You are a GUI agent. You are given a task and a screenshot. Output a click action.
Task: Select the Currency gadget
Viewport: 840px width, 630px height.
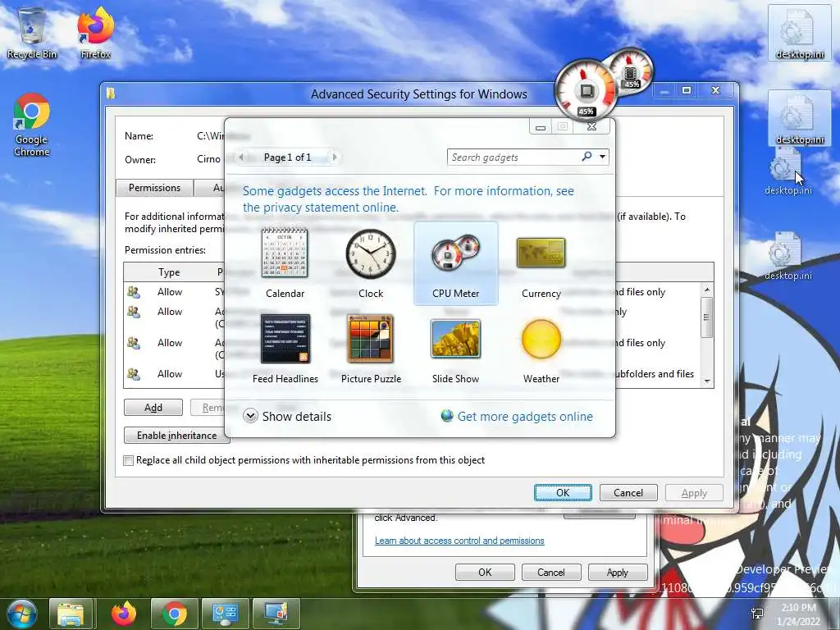(541, 263)
